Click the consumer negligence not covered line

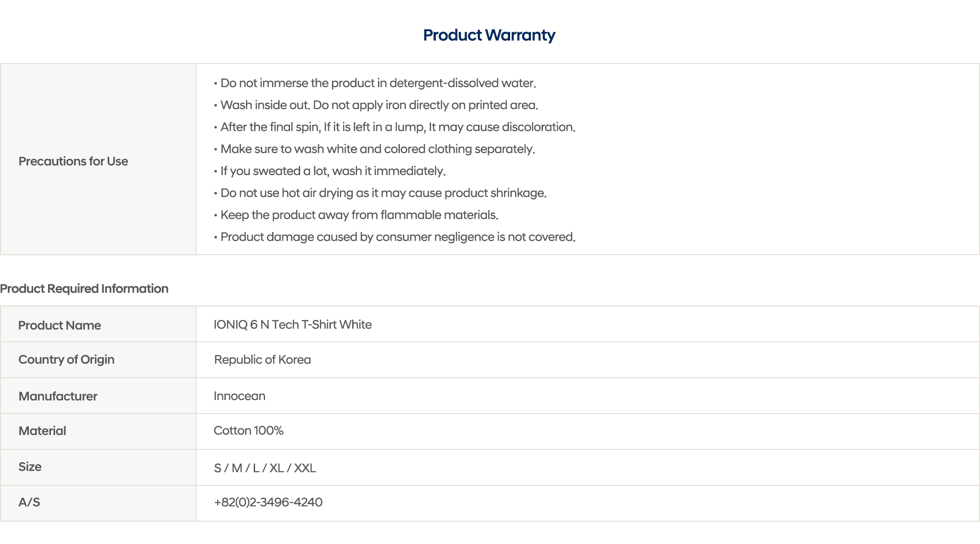coord(398,237)
